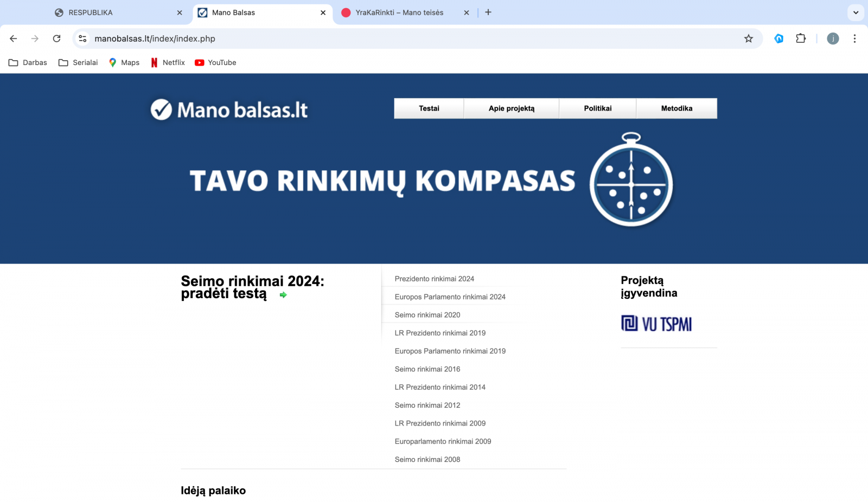Open Seimo rinkimai 2016 link
Viewport: 868px width, 502px height.
(427, 369)
